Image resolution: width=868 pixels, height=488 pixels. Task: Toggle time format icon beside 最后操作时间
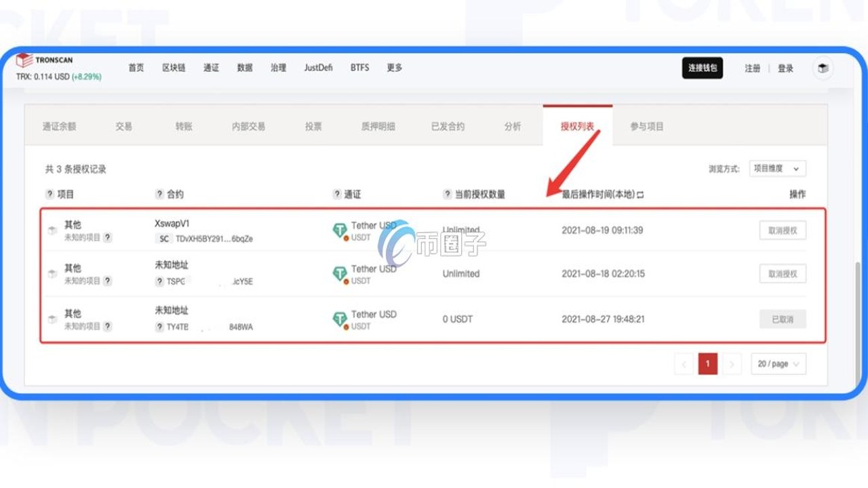[x=640, y=195]
